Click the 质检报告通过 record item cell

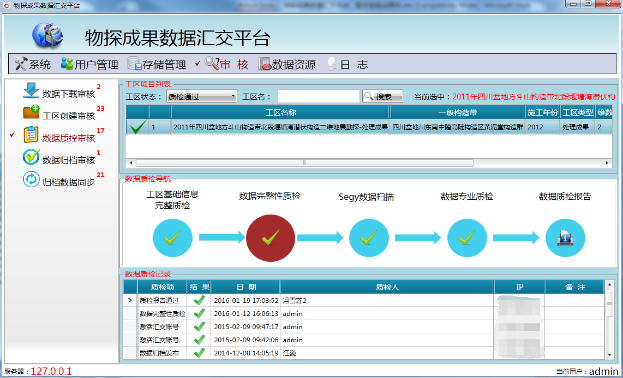[x=162, y=300]
